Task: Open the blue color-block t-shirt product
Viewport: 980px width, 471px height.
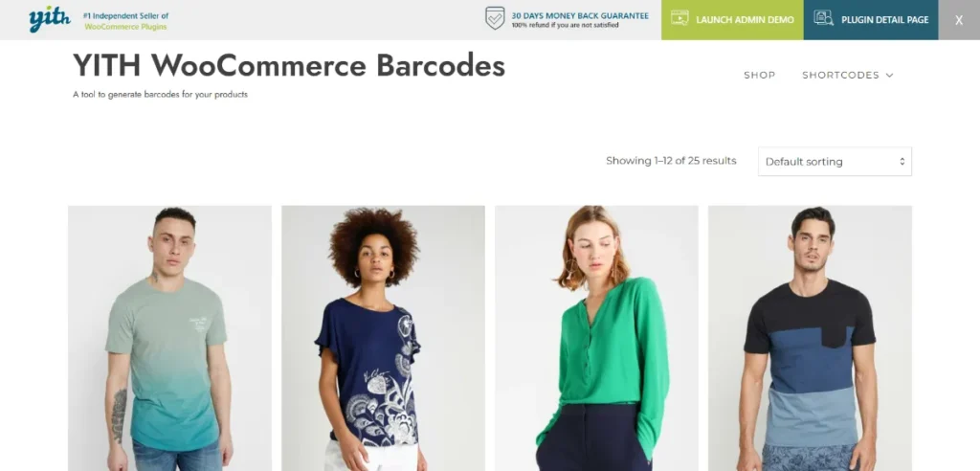Action: click(810, 338)
